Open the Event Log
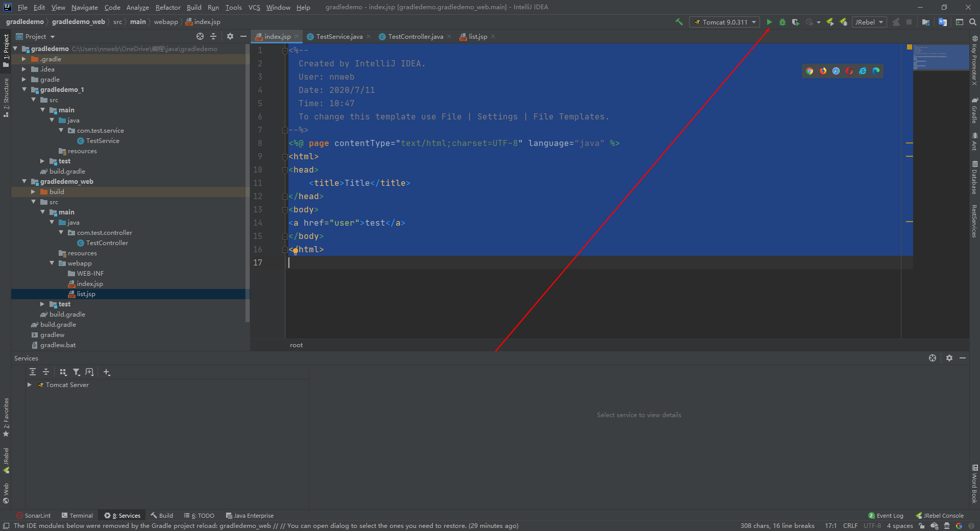The image size is (980, 531). point(886,516)
